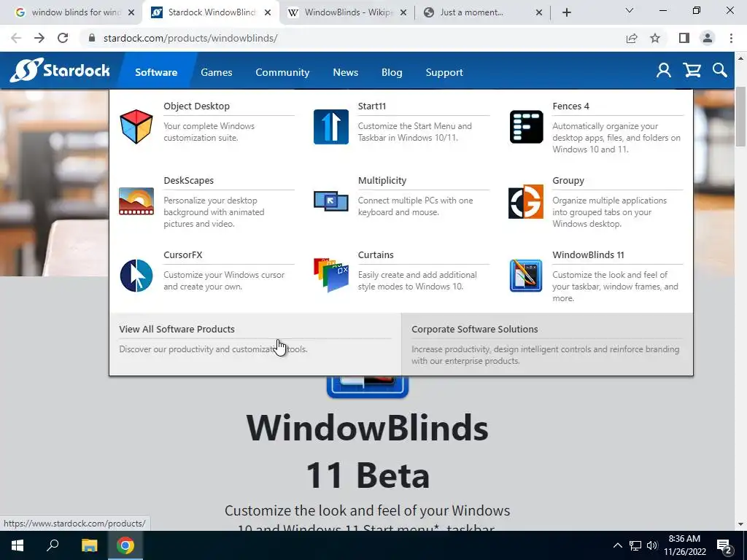
Task: Open Chrome three-dot menu
Action: (x=731, y=38)
